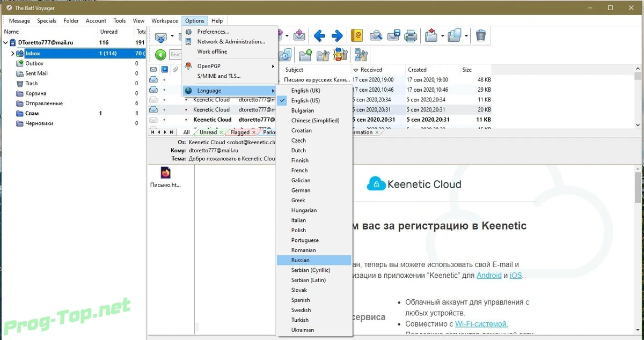
Task: Open the Workspace menu
Action: coord(164,21)
